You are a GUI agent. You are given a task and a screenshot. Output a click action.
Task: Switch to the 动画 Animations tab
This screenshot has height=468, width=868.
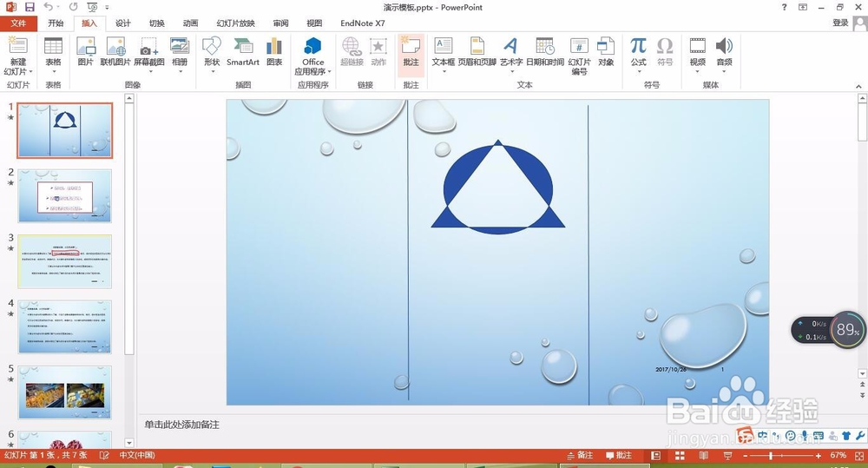pos(190,23)
